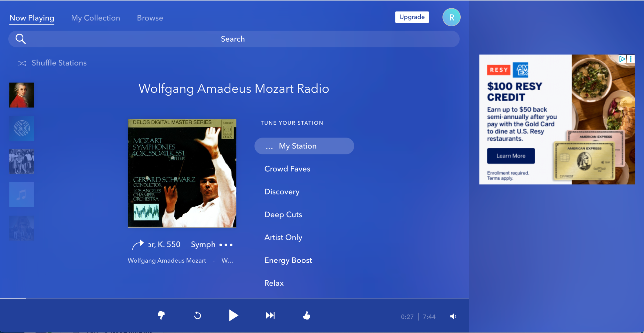This screenshot has height=333, width=644.
Task: Click the playback progress area at 0:27
Action: (407, 317)
